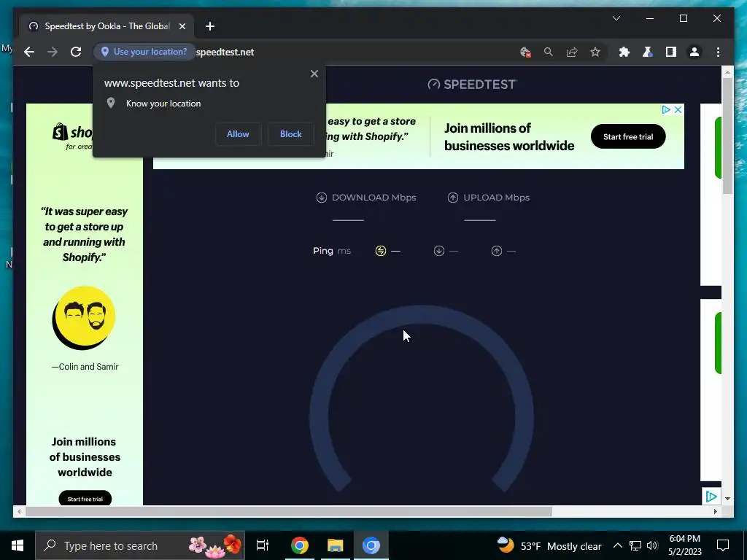Viewport: 747px width, 560px height.
Task: Click the upload latency icon
Action: (497, 251)
